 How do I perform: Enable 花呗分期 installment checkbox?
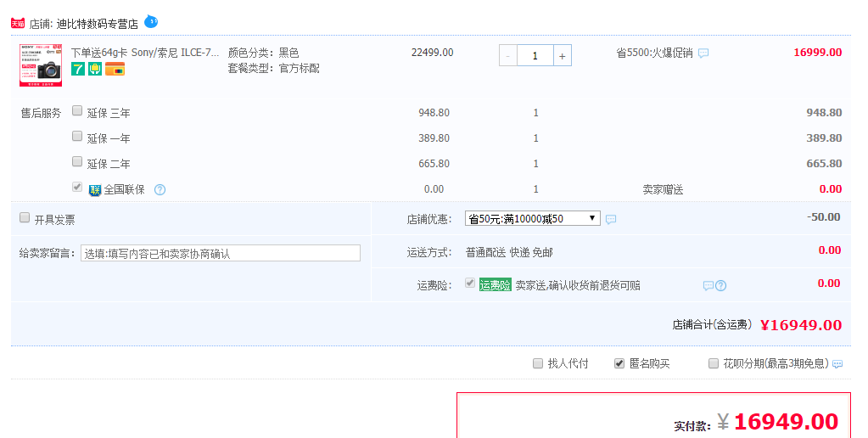click(714, 364)
